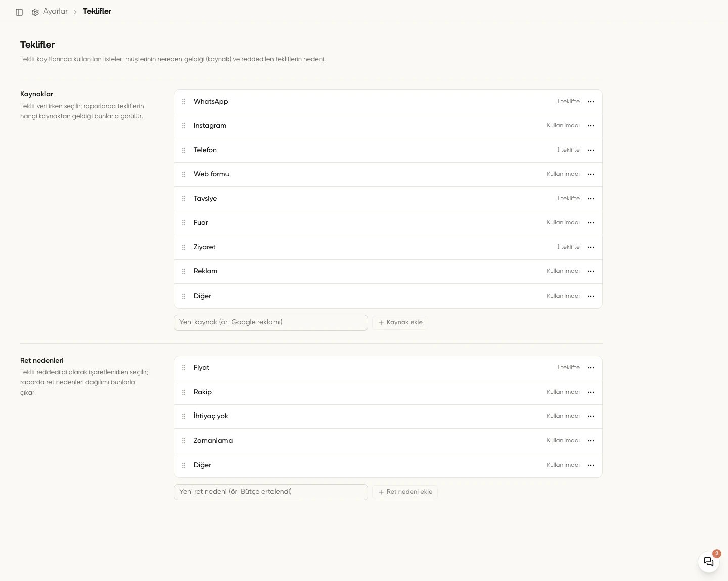The width and height of the screenshot is (728, 581).
Task: Focus the Yeni ret nedeni input field
Action: (271, 492)
